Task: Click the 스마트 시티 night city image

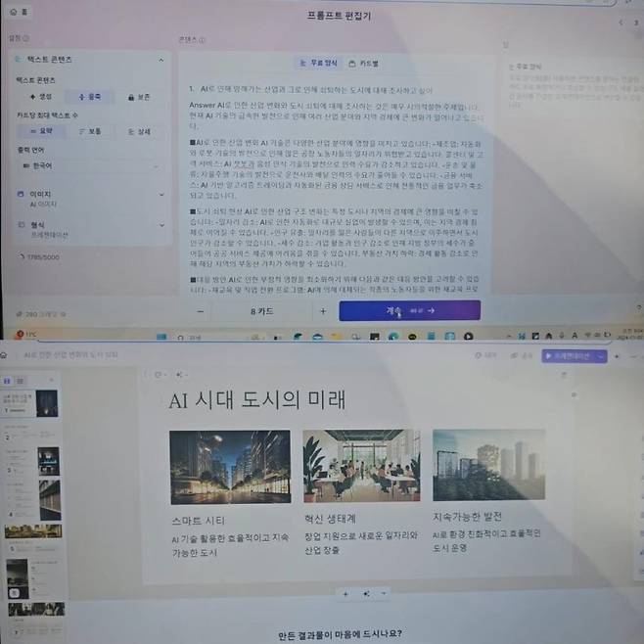Action: click(230, 467)
